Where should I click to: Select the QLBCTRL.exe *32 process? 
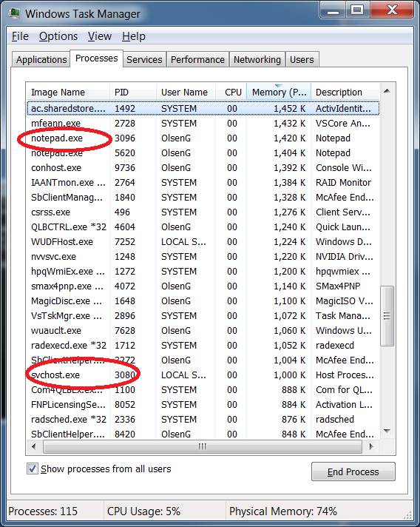click(203, 226)
